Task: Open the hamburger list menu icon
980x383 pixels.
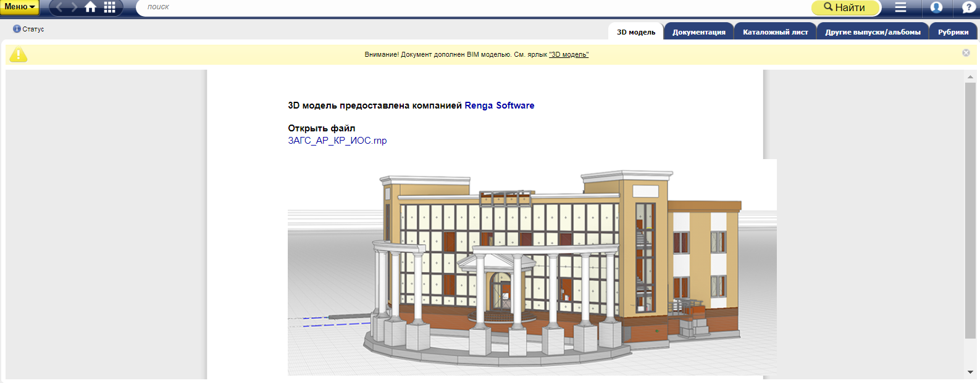Action: pyautogui.click(x=900, y=7)
